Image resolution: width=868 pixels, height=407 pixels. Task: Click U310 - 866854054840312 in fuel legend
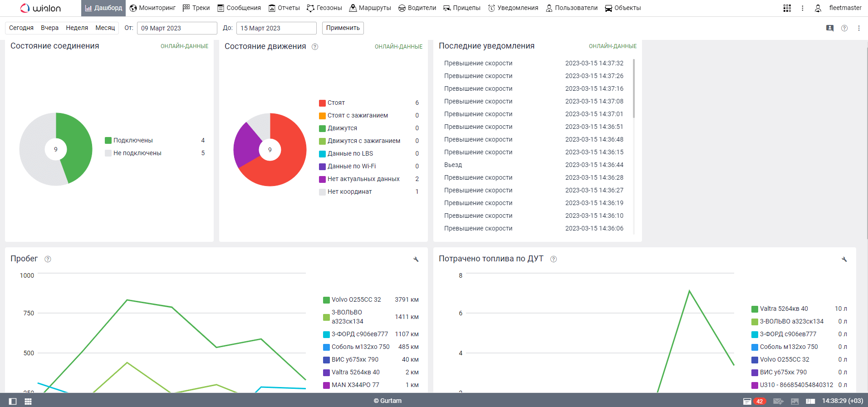[797, 385]
